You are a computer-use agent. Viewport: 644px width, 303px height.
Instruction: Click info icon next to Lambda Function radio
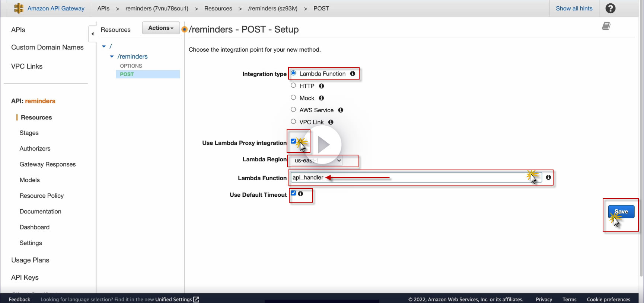(353, 74)
